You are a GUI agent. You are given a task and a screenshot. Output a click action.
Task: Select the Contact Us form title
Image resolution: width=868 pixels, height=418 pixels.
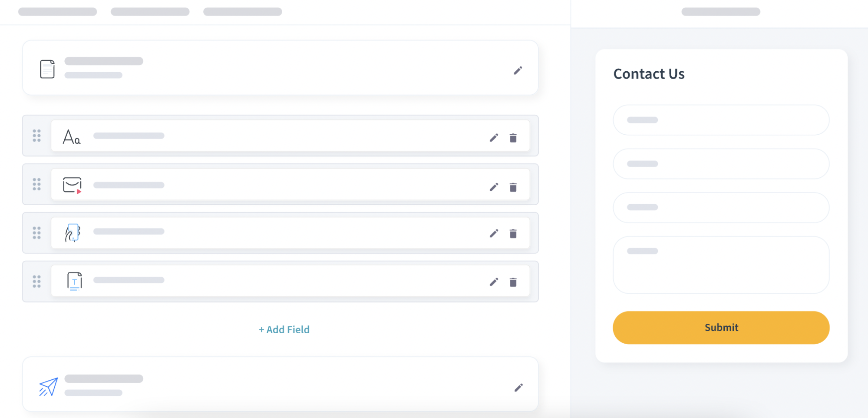tap(649, 74)
